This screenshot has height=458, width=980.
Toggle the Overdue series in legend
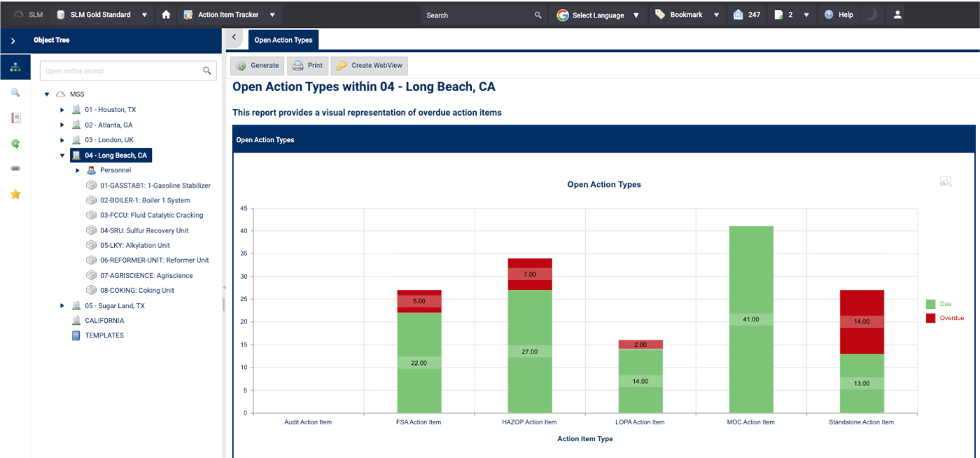[x=945, y=318]
